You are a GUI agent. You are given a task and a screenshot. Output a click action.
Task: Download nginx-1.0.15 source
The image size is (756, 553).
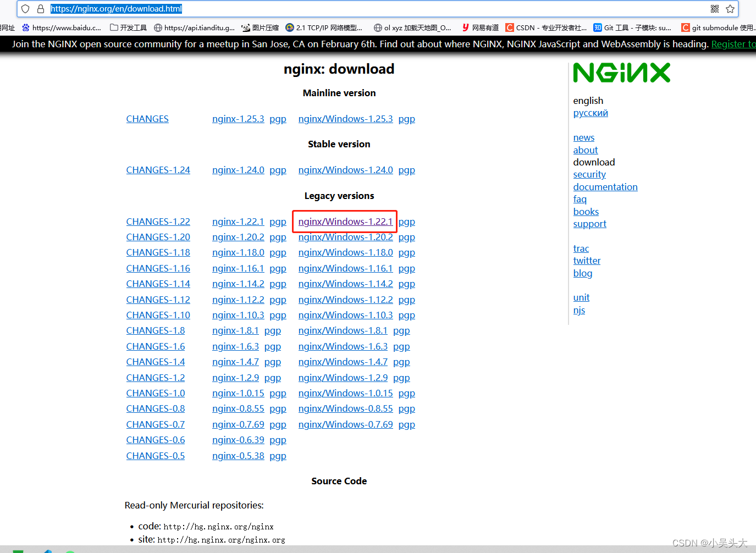tap(238, 393)
